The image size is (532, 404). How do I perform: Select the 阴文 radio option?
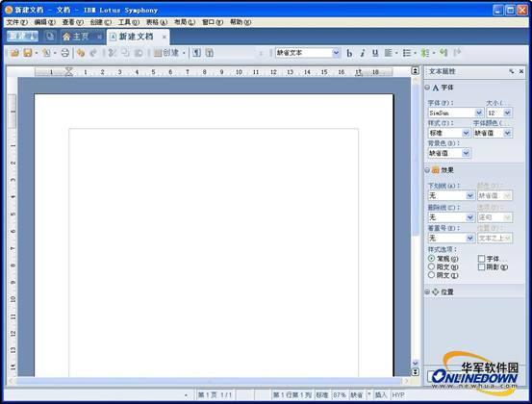coord(431,275)
